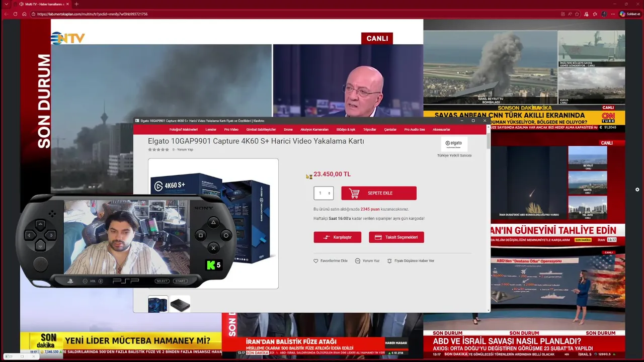Open Taksit Seçenekleri installment options
The height and width of the screenshot is (362, 644).
[396, 237]
